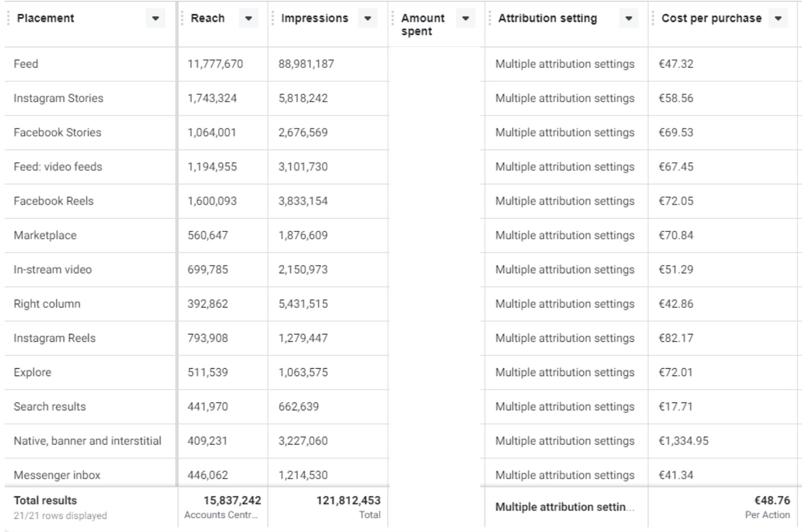This screenshot has height=532, width=802.
Task: Click the Search results placement name
Action: [x=49, y=406]
